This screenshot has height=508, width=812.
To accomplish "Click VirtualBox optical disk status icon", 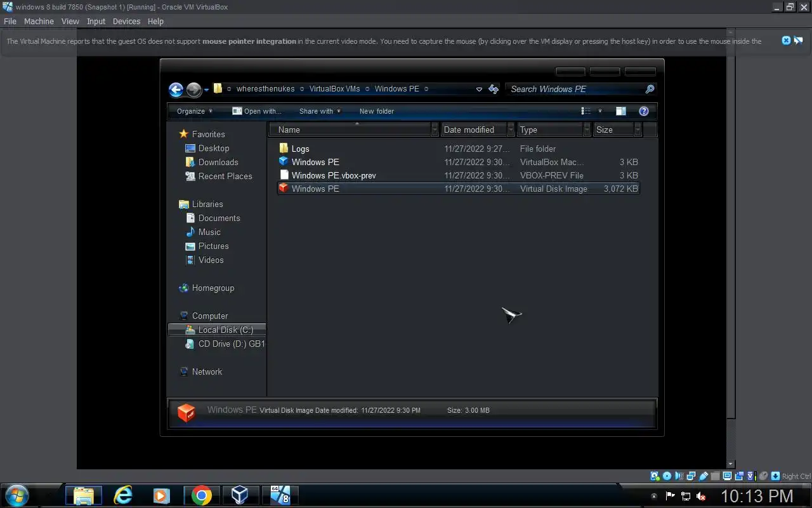I will click(667, 476).
